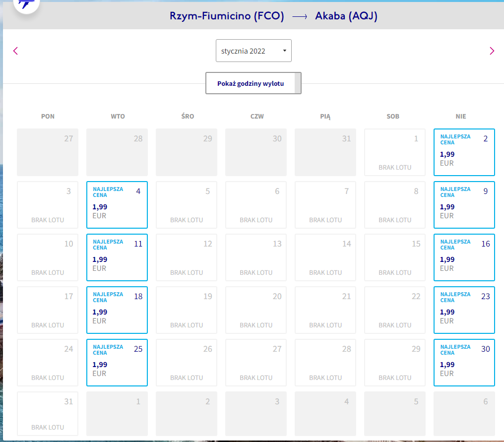Image resolution: width=504 pixels, height=442 pixels.
Task: Click the January 17 BRAK LOTU cell
Action: (48, 310)
